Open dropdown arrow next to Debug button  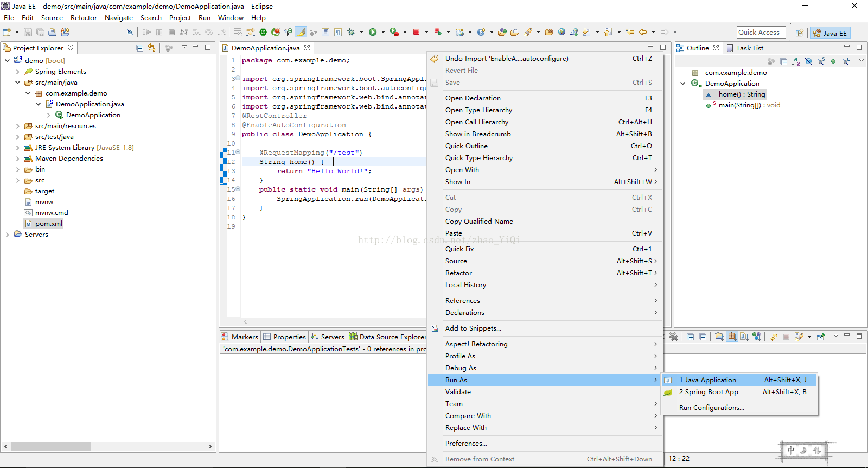[361, 32]
